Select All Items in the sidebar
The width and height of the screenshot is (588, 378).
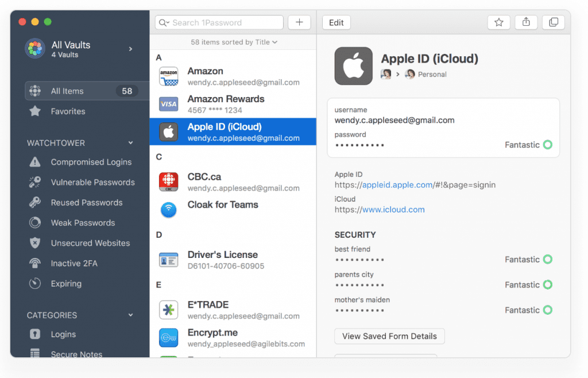click(87, 91)
